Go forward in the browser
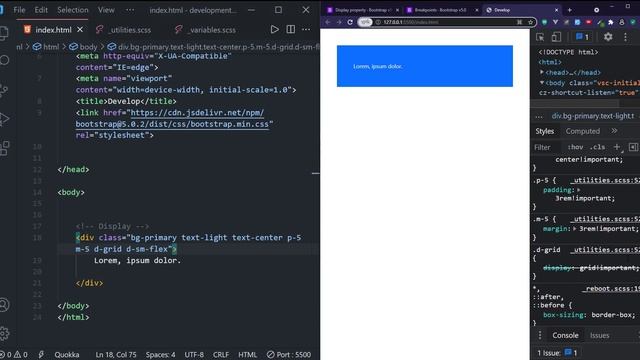640x360 pixels. click(x=339, y=22)
